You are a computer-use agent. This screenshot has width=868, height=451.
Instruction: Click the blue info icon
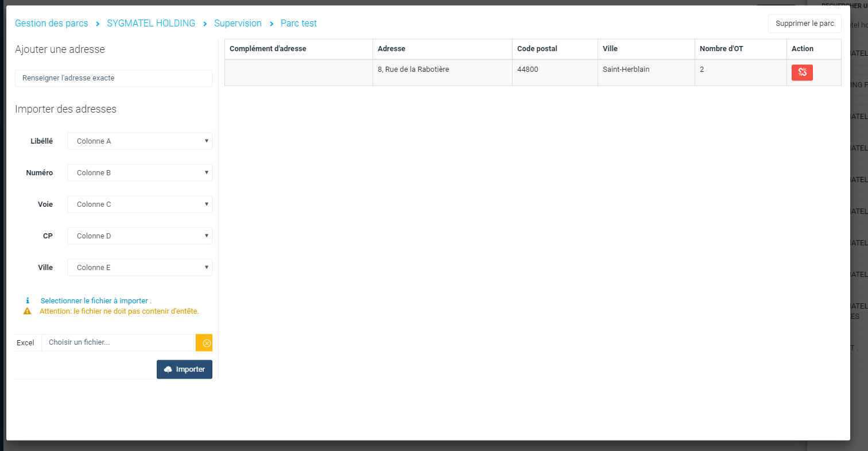27,300
